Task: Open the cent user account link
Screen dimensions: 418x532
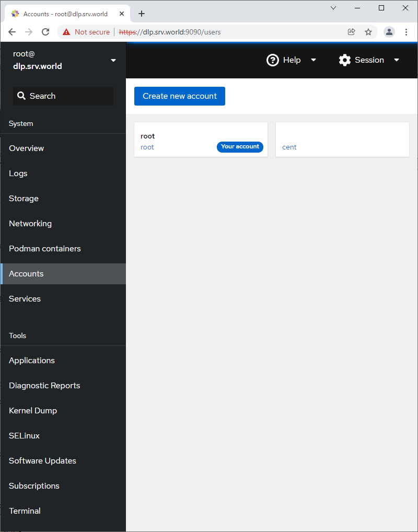Action: click(289, 147)
